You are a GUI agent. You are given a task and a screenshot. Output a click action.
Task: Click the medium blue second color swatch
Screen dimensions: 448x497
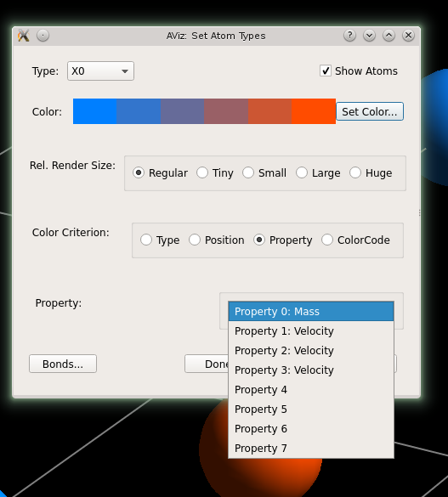[139, 111]
